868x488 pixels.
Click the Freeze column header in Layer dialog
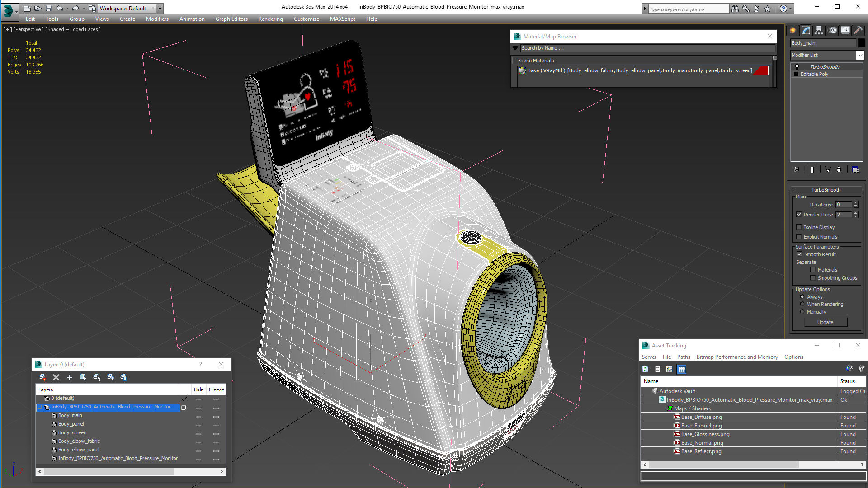tap(216, 389)
